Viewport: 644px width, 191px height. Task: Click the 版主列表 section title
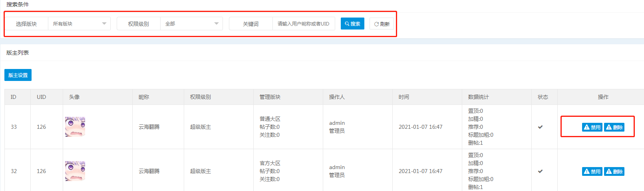[18, 53]
